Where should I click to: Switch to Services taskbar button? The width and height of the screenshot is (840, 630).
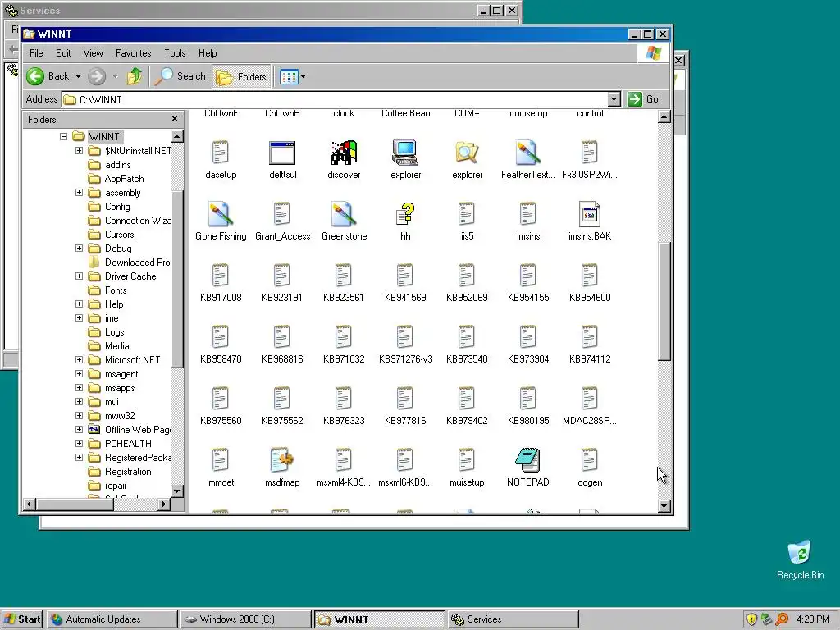(x=514, y=619)
